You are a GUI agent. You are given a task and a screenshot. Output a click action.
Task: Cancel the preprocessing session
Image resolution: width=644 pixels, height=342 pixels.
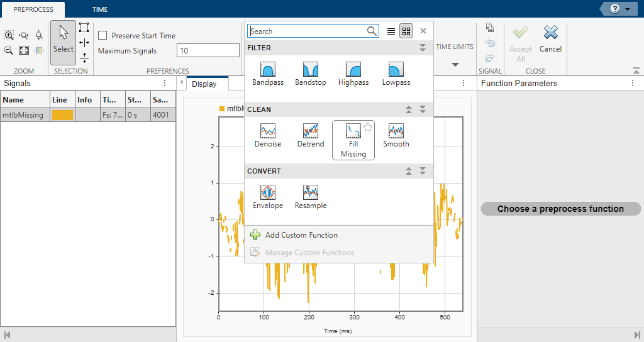550,40
